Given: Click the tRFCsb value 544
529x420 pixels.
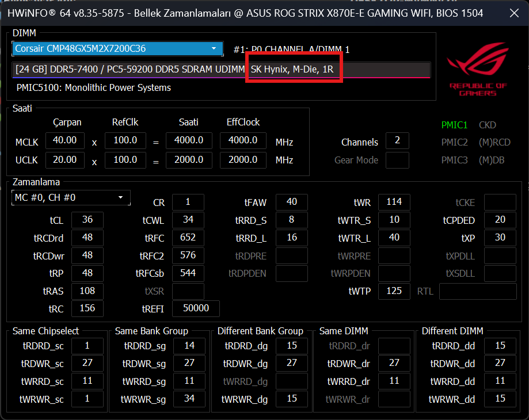Looking at the screenshot, I should click(188, 273).
